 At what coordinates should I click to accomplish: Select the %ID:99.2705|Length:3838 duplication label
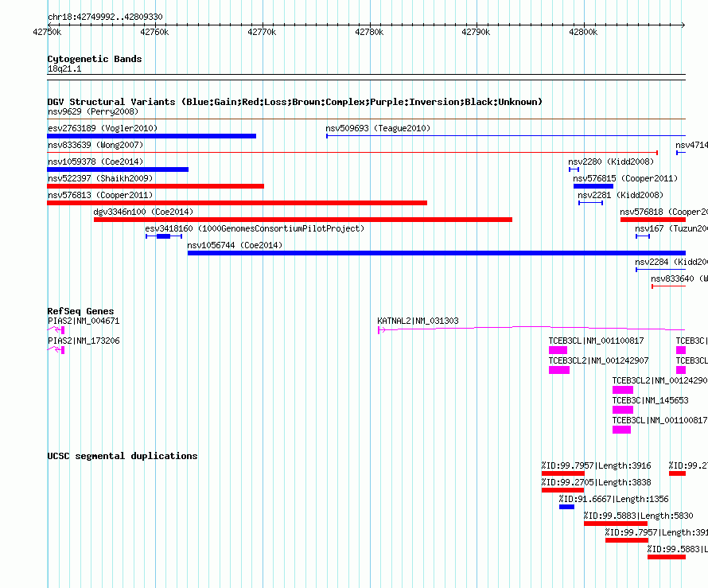[x=596, y=482]
